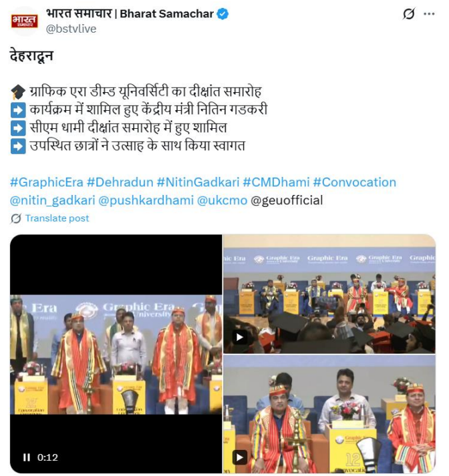Open the Bharat Samachar account name
Image resolution: width=449 pixels, height=476 pixels.
[x=130, y=13]
